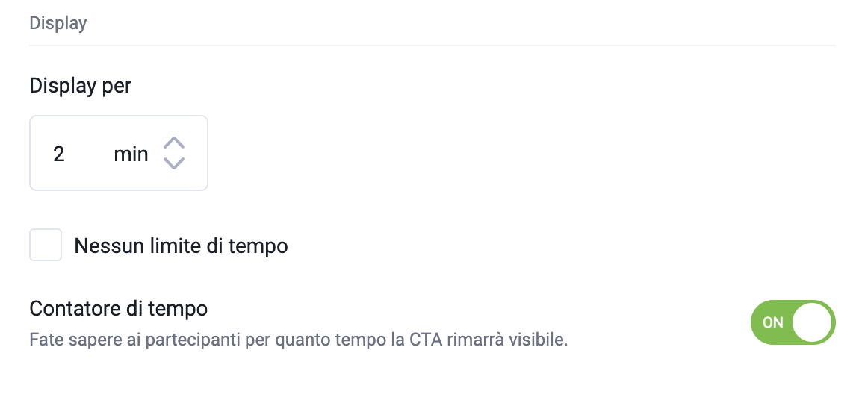The image size is (868, 397).
Task: Click the Nessun limite di tempo label text
Action: pyautogui.click(x=181, y=246)
